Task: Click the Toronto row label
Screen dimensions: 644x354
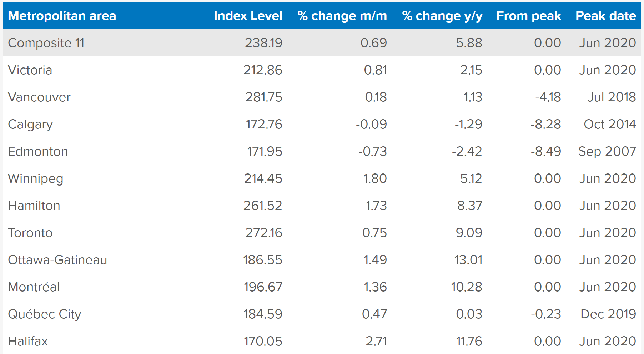Action: click(30, 233)
